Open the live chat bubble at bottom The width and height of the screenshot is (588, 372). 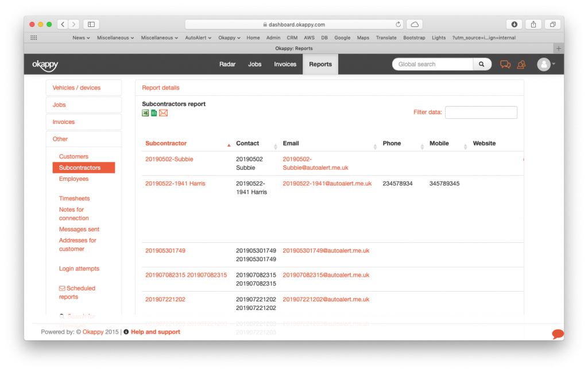(x=558, y=334)
